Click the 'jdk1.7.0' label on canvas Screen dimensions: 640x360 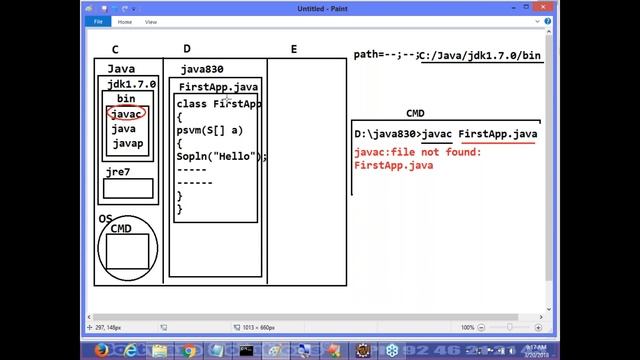131,84
